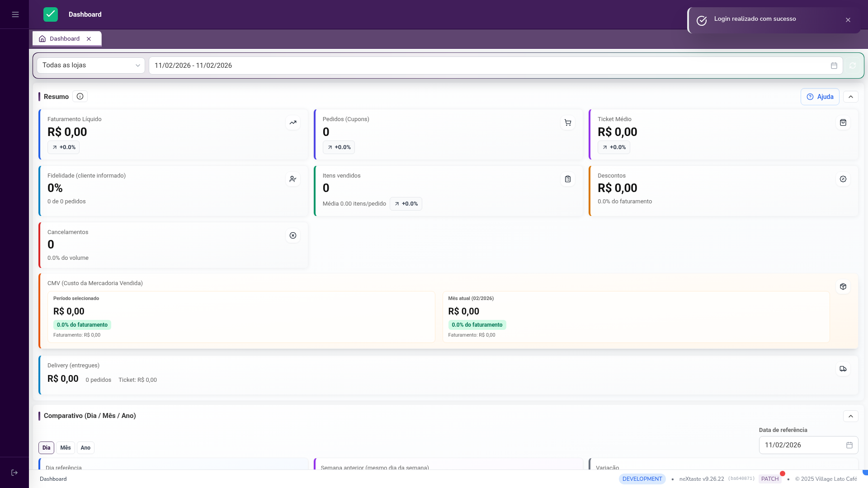Click the logout icon in bottom-left sidebar
The height and width of the screenshot is (488, 868).
pyautogui.click(x=14, y=472)
